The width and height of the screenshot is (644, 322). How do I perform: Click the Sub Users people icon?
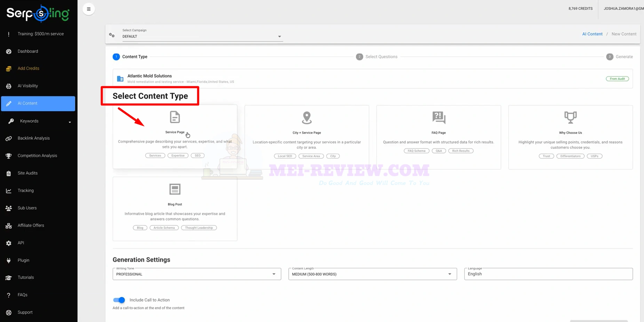(9, 208)
